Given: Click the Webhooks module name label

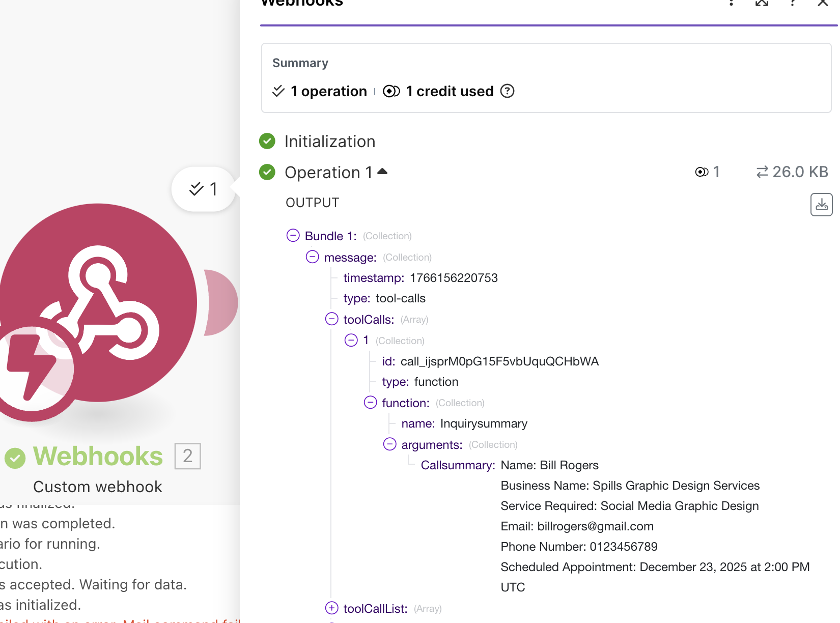Looking at the screenshot, I should (x=98, y=456).
